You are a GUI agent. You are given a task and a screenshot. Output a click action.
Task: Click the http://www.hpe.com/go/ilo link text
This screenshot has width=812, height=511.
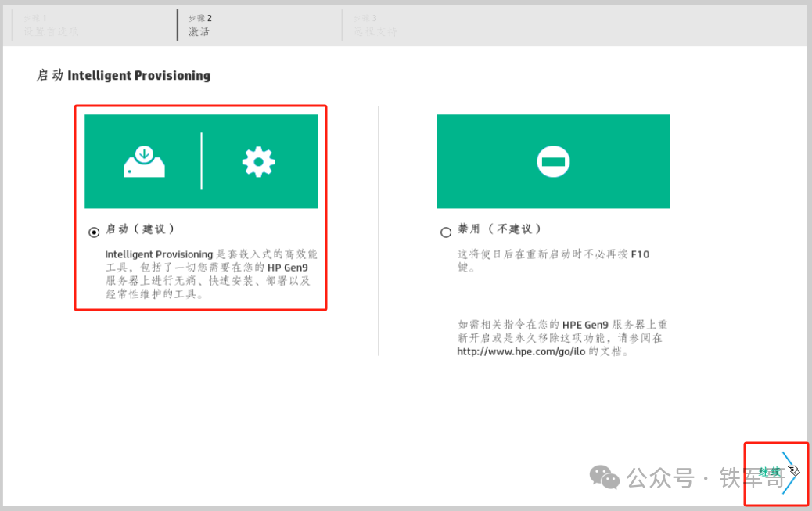[x=521, y=351]
